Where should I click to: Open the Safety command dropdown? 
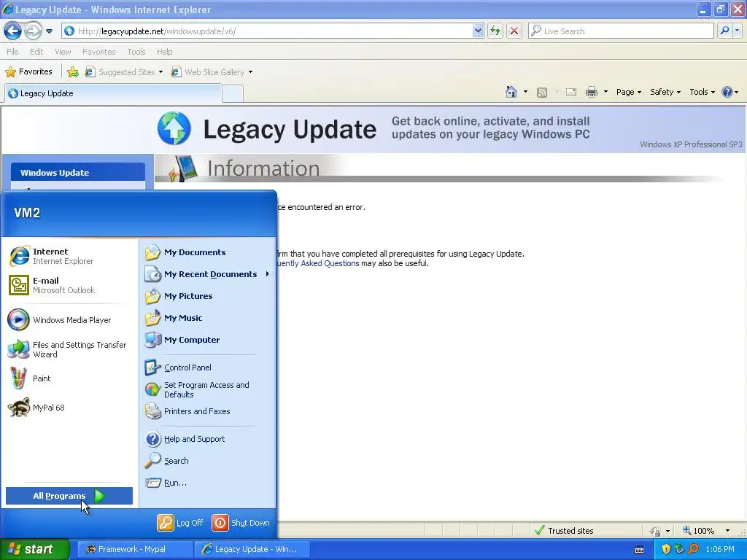[x=665, y=92]
